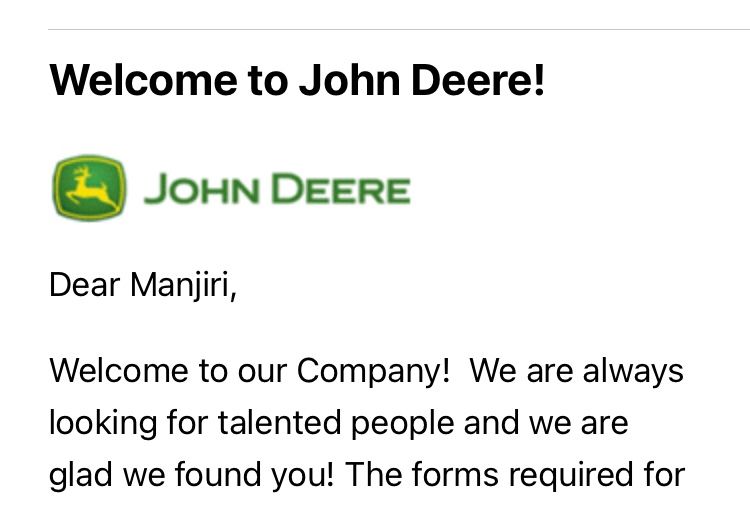
Task: Click the phrase "glad we found you!"
Action: click(191, 475)
